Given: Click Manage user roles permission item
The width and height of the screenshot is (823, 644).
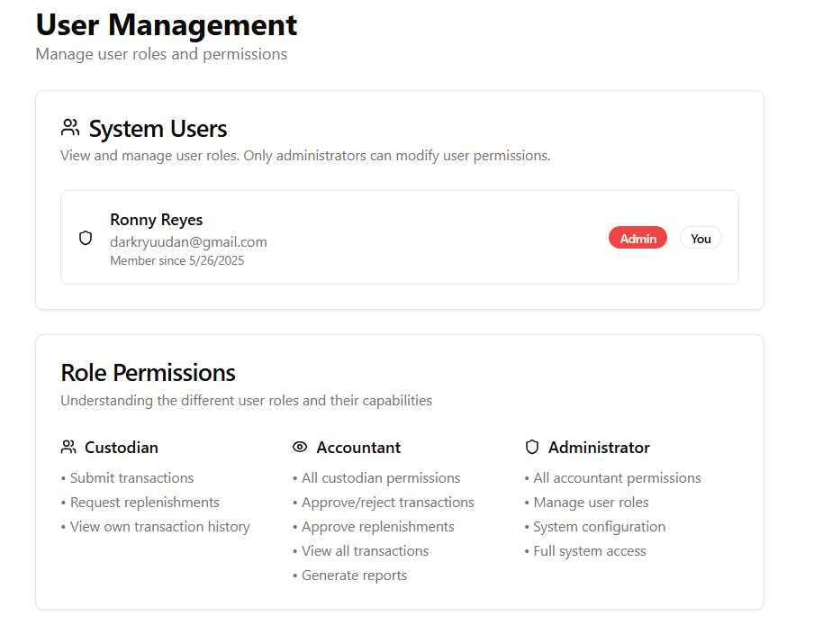Looking at the screenshot, I should [x=591, y=503].
